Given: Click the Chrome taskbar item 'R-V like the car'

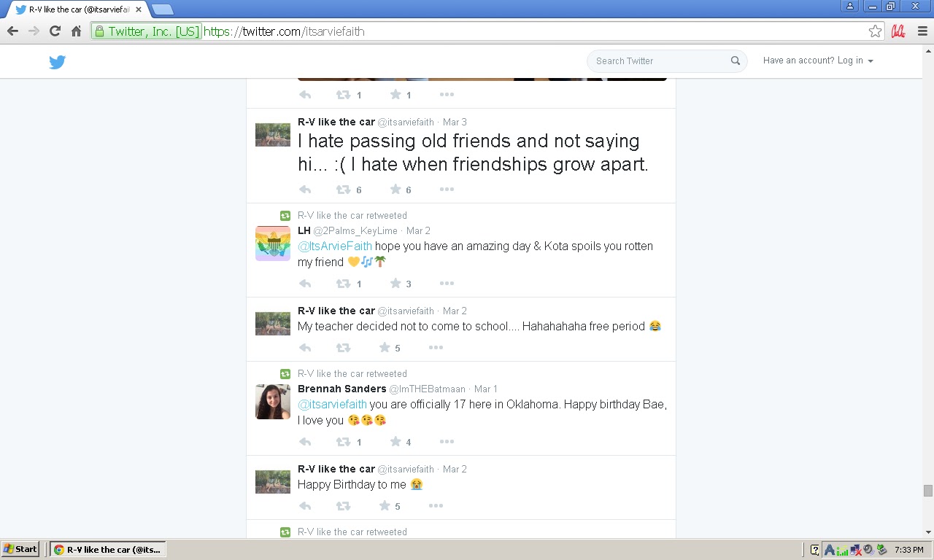Looking at the screenshot, I should click(108, 549).
